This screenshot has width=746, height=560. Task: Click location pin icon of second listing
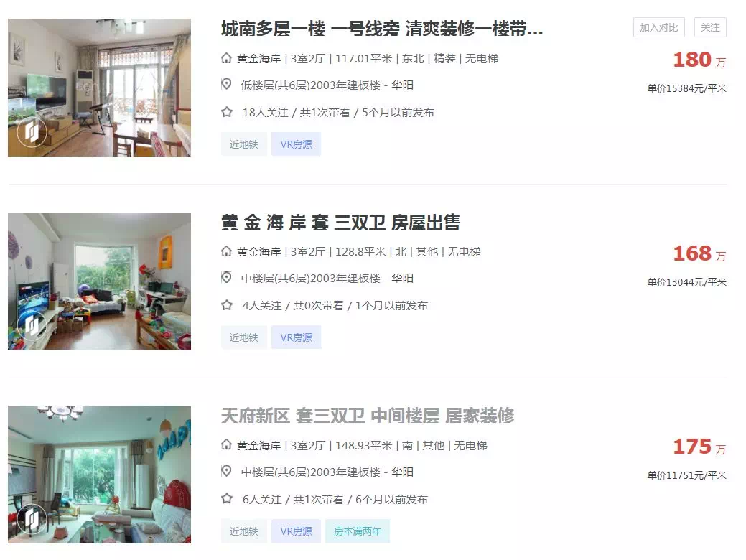click(x=226, y=277)
